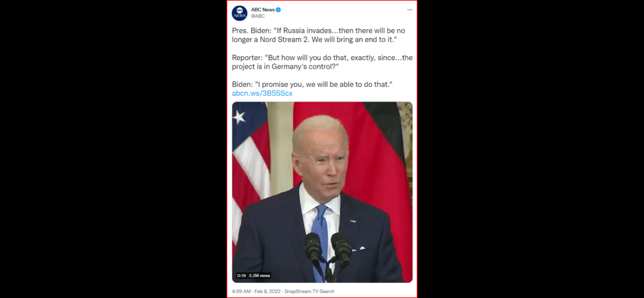644x298 pixels.
Task: Click the 0:19 video duration badge
Action: tap(240, 276)
